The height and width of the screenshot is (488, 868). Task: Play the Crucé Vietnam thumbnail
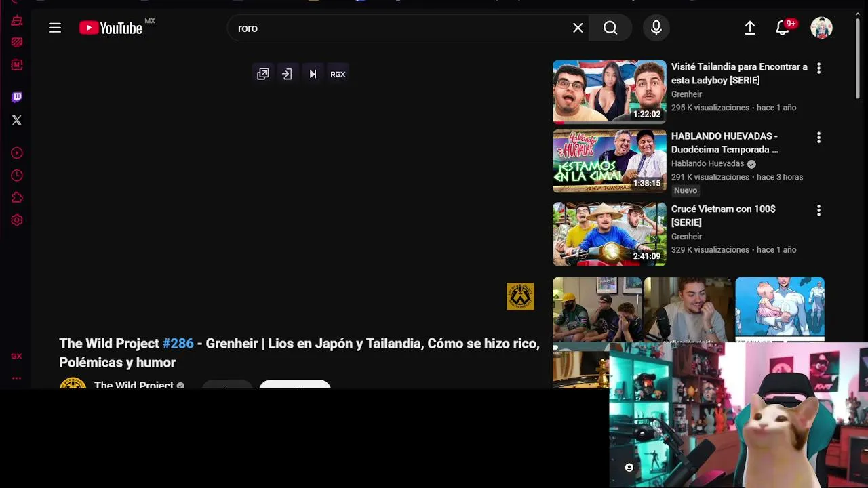point(610,234)
